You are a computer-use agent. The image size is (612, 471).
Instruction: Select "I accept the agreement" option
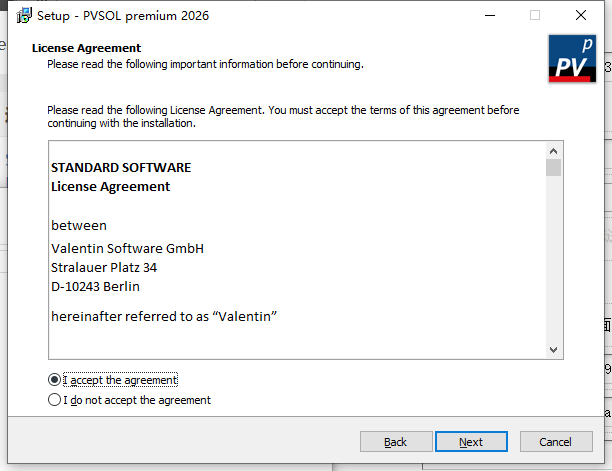54,380
